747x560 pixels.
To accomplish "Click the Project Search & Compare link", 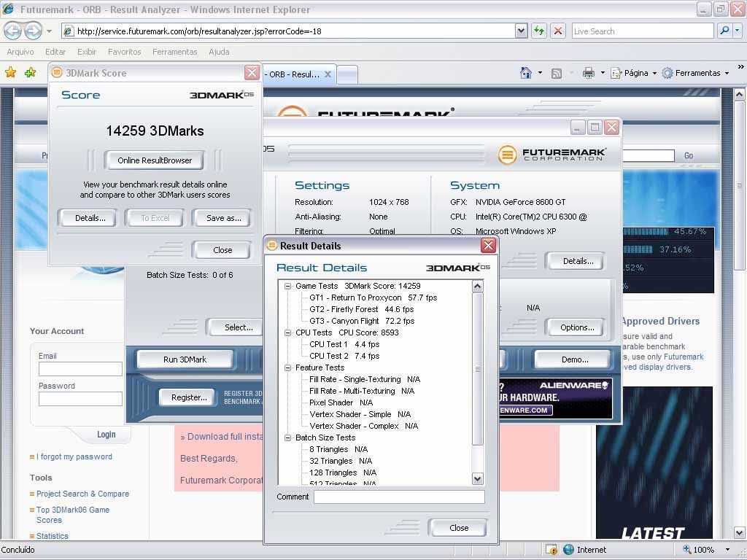I will (x=83, y=494).
